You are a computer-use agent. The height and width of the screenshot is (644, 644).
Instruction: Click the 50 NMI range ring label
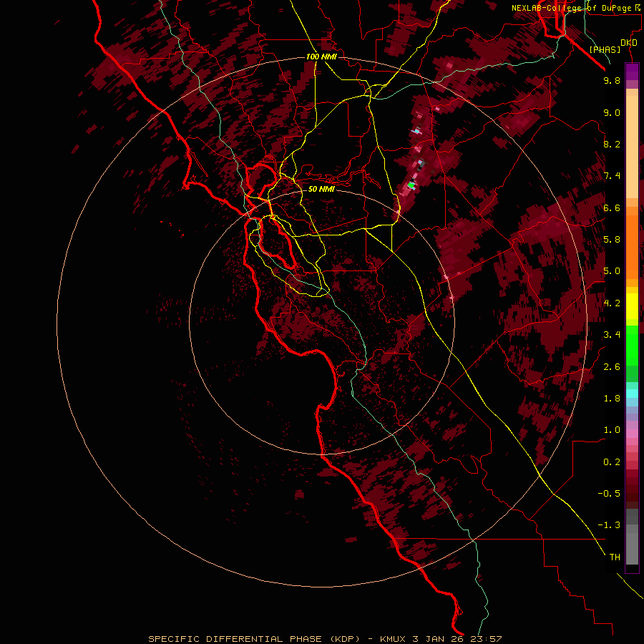pyautogui.click(x=321, y=189)
